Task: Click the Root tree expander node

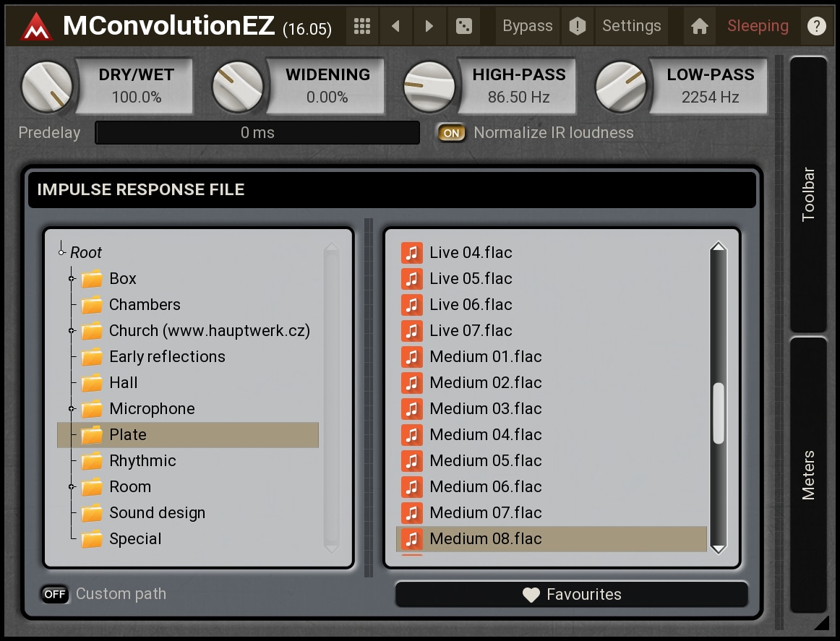Action: click(61, 252)
